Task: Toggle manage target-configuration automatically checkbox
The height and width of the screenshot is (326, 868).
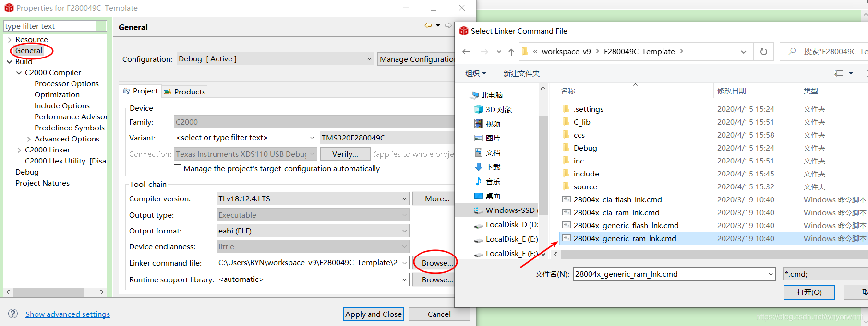Action: pyautogui.click(x=178, y=168)
